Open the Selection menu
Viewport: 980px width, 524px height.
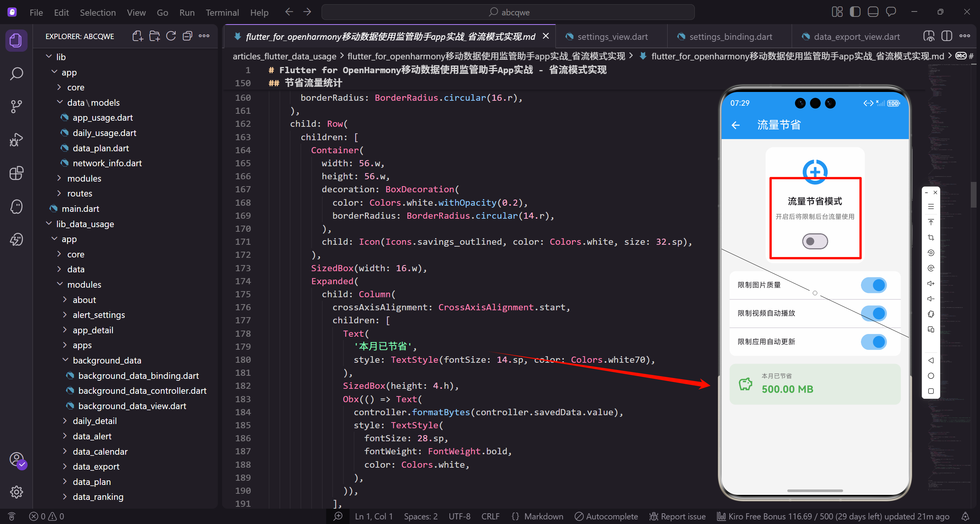[98, 12]
